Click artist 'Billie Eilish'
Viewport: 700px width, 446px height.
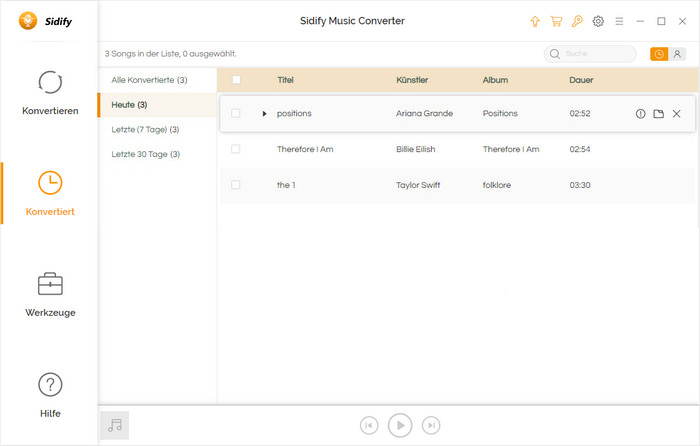tap(415, 149)
